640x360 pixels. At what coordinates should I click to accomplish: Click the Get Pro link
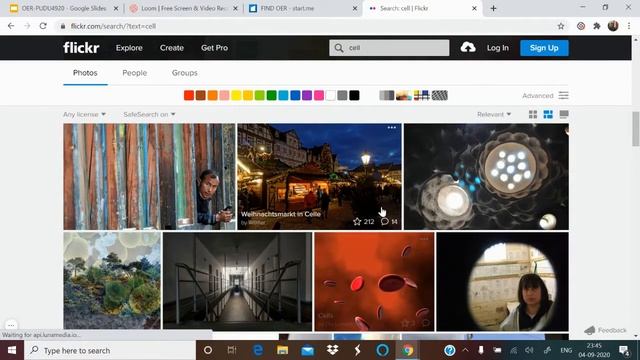coord(214,48)
